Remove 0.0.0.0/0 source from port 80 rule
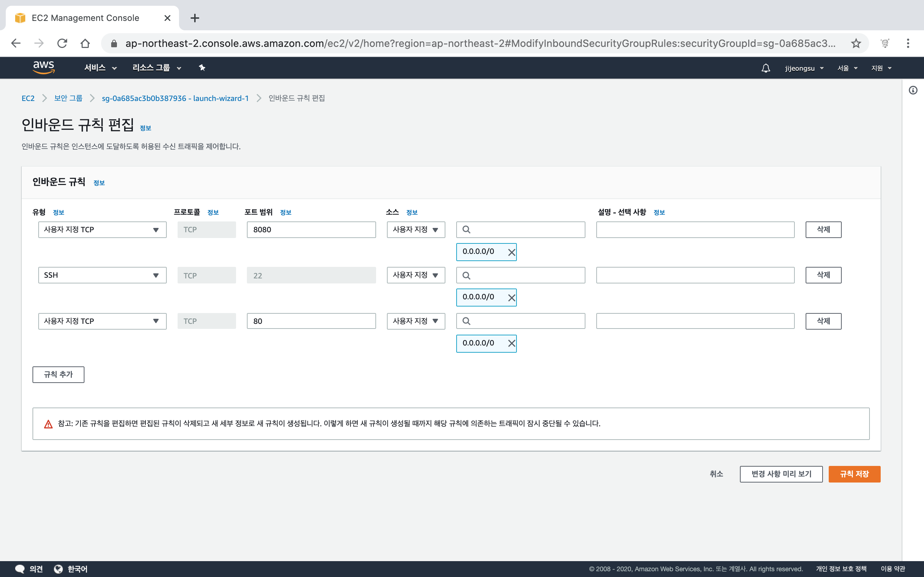This screenshot has width=924, height=577. point(512,343)
